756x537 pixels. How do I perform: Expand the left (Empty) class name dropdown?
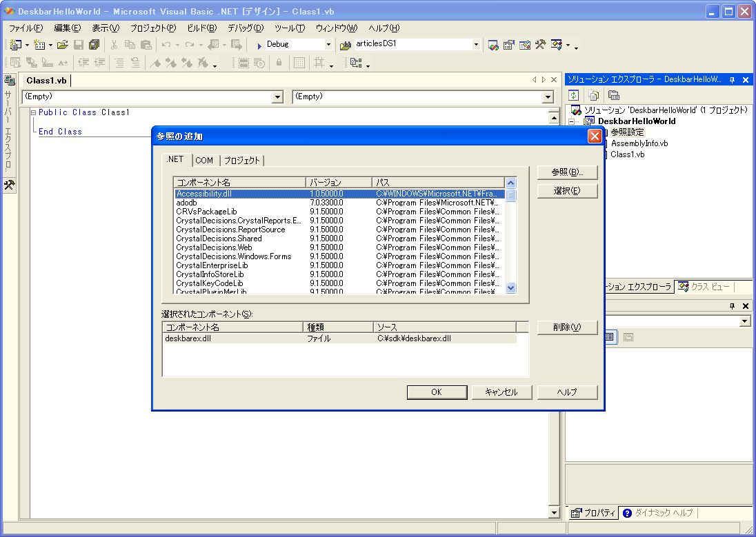click(277, 97)
